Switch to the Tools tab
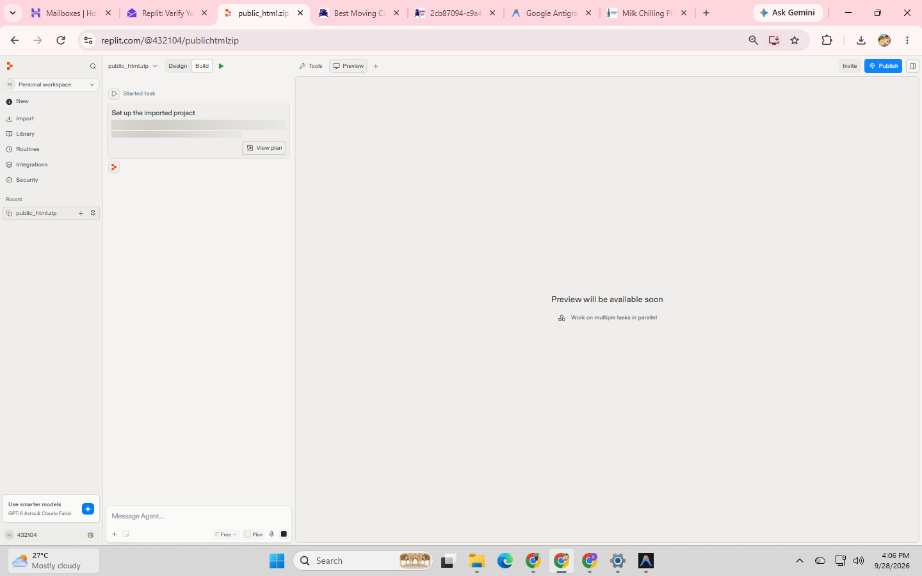Screen dimensions: 922x576 click(x=311, y=66)
